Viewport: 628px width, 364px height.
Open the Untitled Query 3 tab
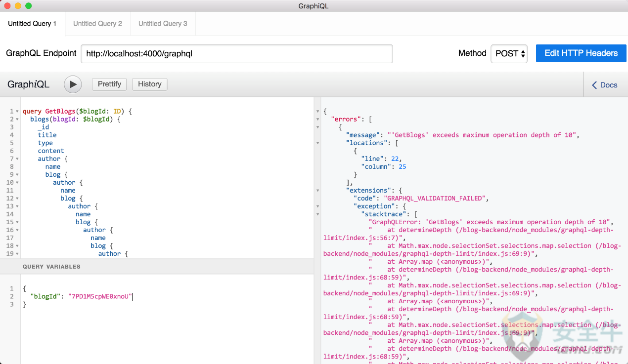tap(163, 24)
